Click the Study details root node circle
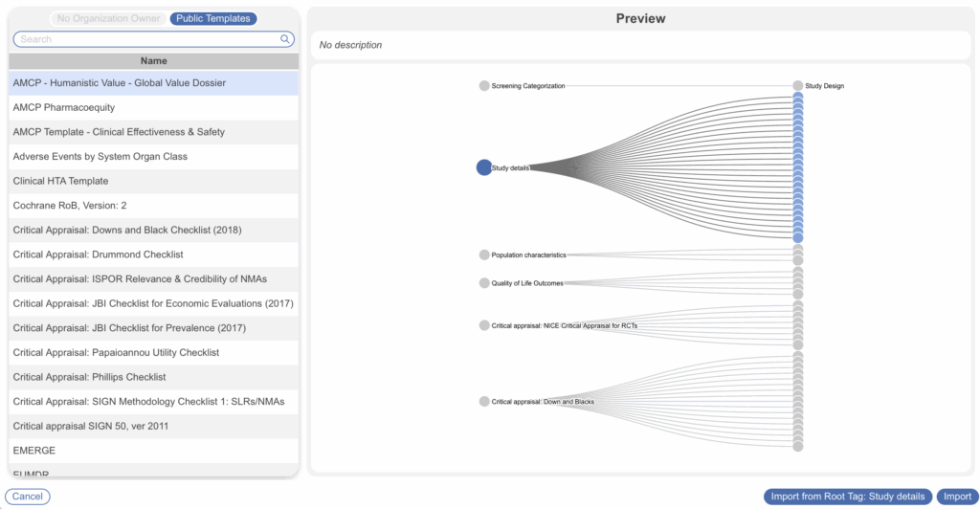This screenshot has height=509, width=980. (484, 167)
